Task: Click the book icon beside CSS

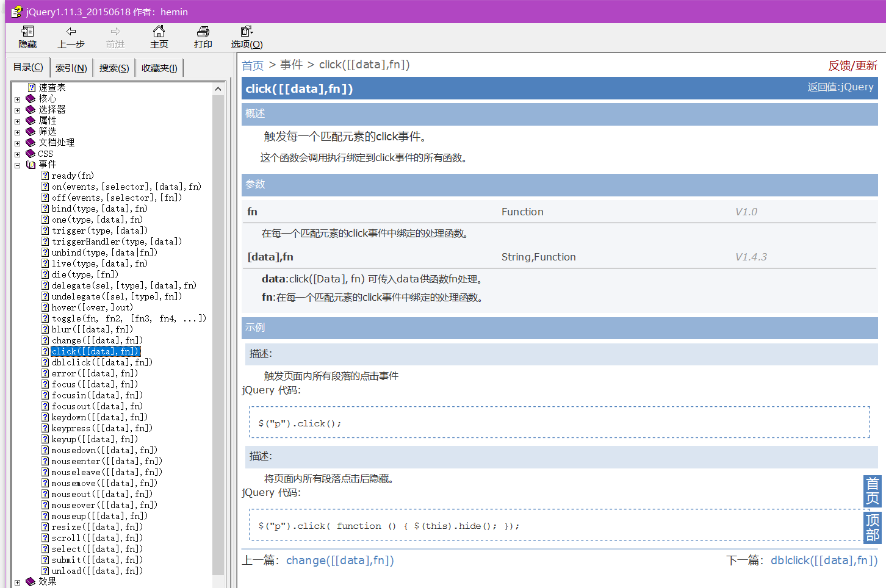Action: point(31,154)
